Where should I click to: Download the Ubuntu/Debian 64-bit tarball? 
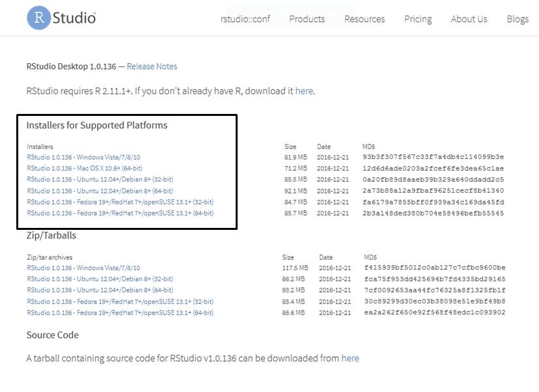coord(100,290)
